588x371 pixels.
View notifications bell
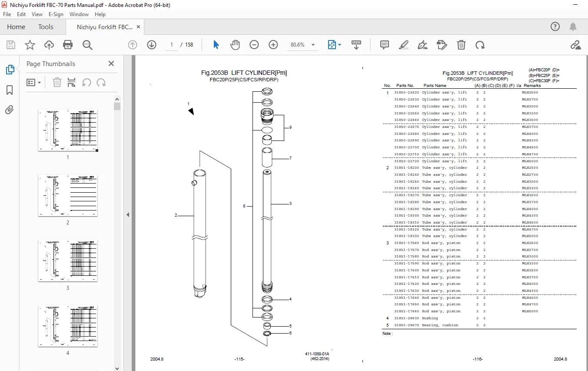pyautogui.click(x=574, y=27)
